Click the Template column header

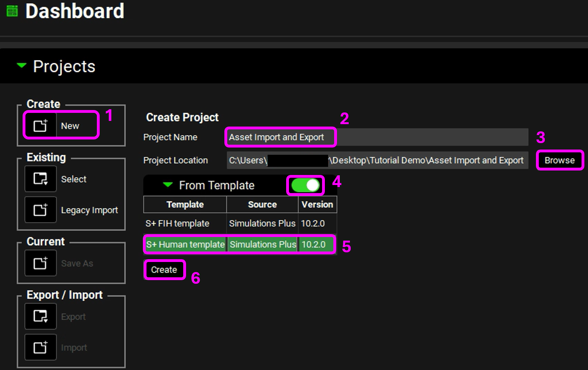185,205
